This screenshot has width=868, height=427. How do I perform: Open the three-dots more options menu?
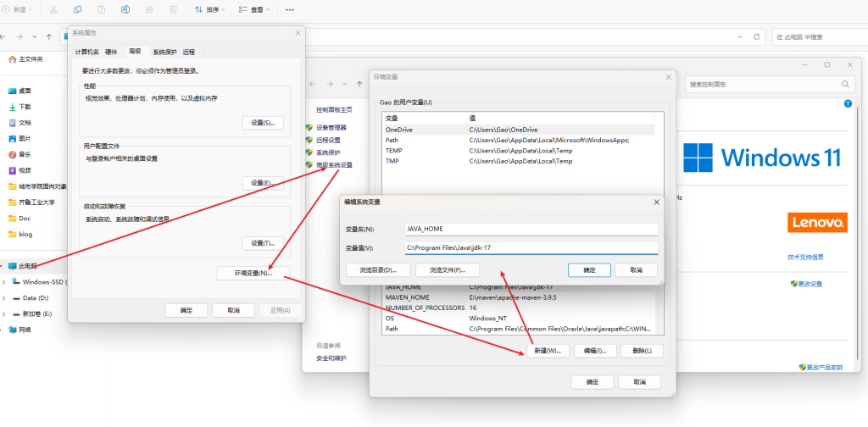click(x=290, y=9)
